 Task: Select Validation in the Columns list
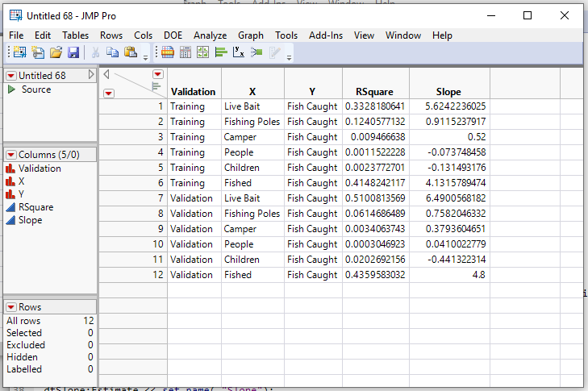click(x=40, y=168)
